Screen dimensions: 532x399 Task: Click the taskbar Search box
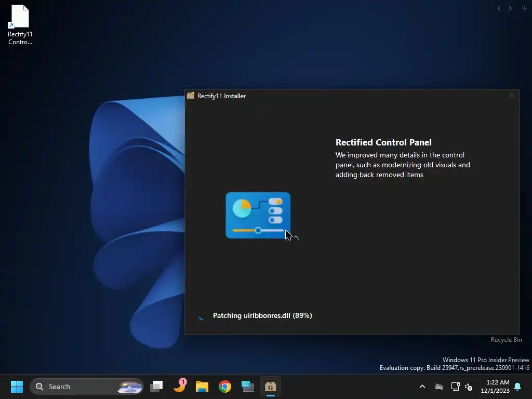(x=87, y=387)
